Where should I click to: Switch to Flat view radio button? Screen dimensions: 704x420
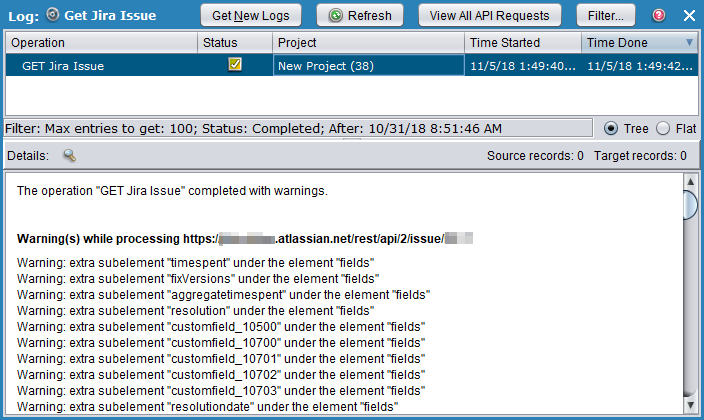660,129
